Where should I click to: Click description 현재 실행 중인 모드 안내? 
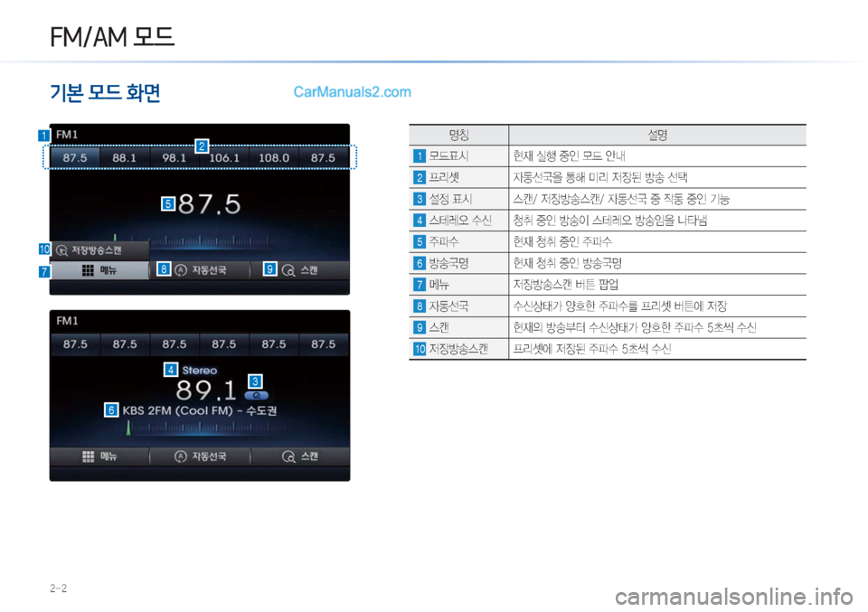click(569, 156)
